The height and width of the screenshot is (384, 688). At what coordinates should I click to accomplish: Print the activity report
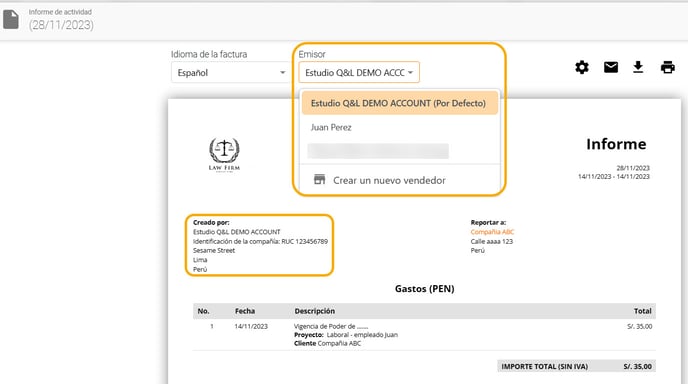tap(667, 67)
